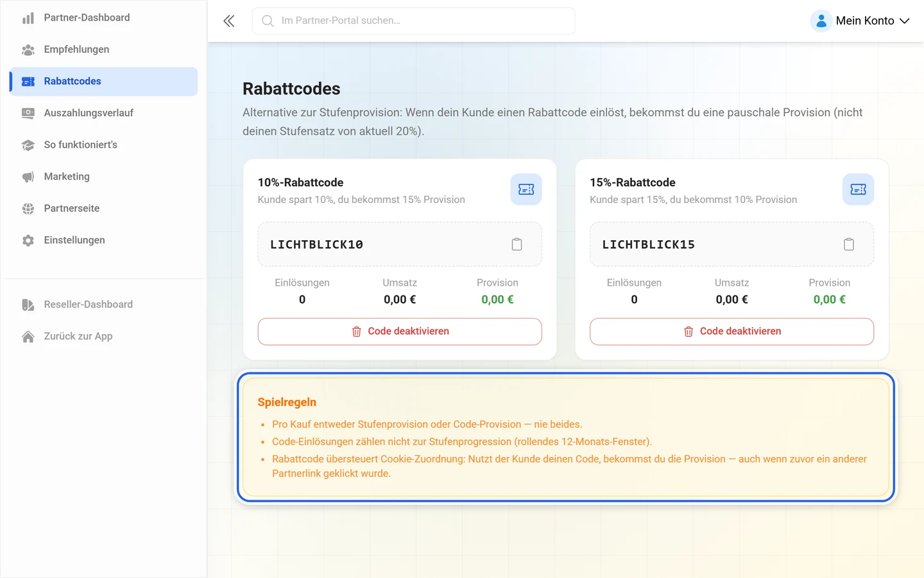Viewport: 924px width, 578px height.
Task: Open So funktioniert's page
Action: coord(104,145)
